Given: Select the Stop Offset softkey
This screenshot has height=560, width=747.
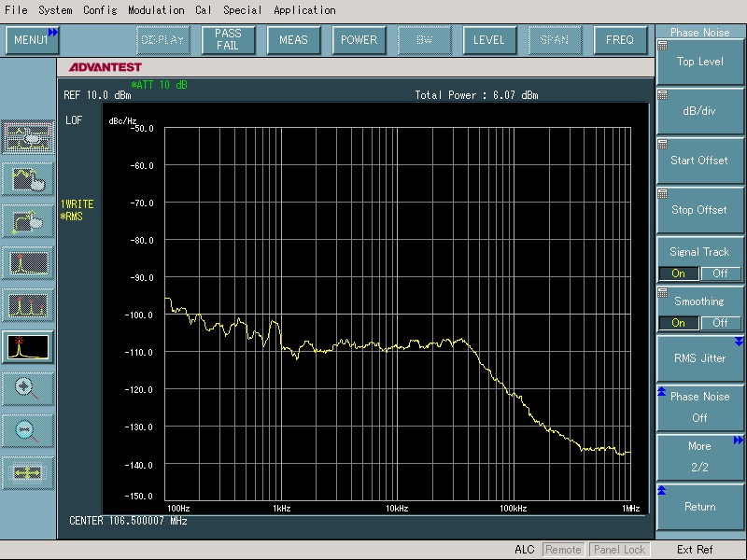Looking at the screenshot, I should pyautogui.click(x=699, y=210).
